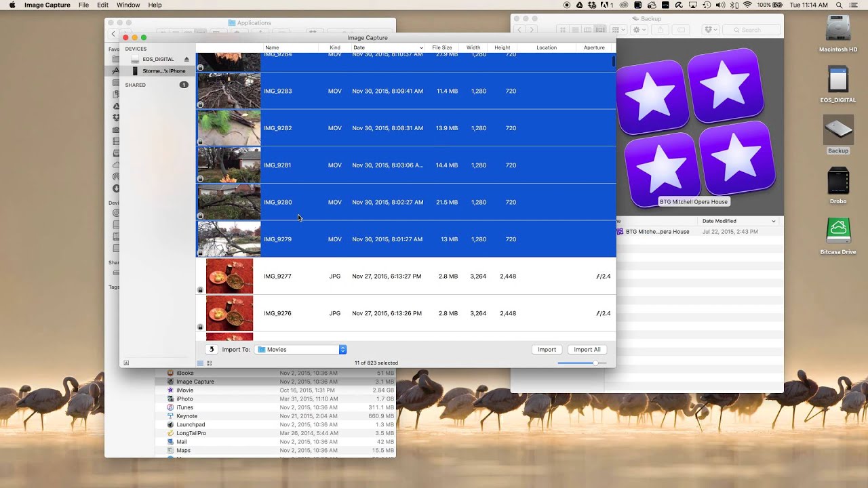This screenshot has width=868, height=488.
Task: Click the IMG_9279 file name
Action: tap(277, 239)
